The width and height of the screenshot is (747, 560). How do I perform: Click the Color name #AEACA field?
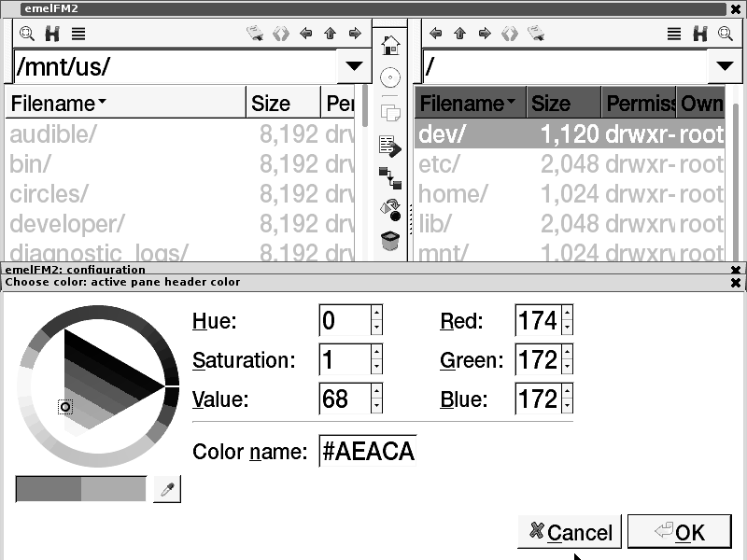[368, 451]
